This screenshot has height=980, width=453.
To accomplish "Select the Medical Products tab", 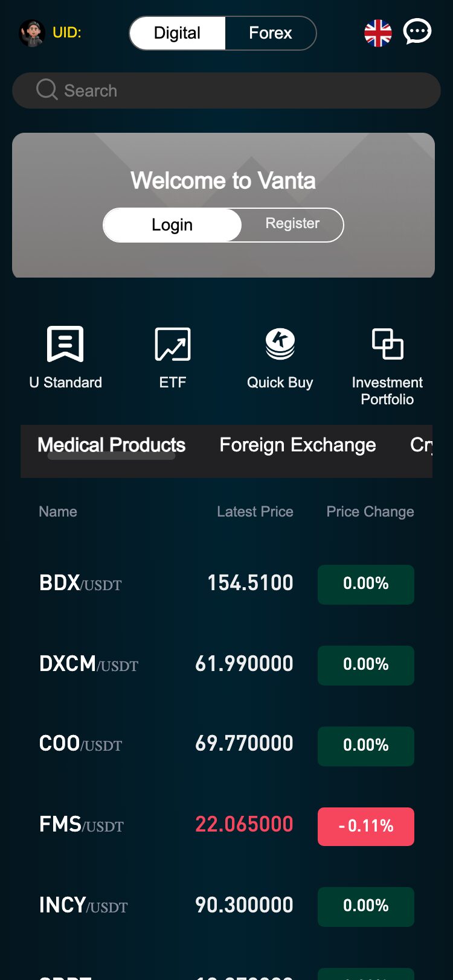I will [112, 445].
